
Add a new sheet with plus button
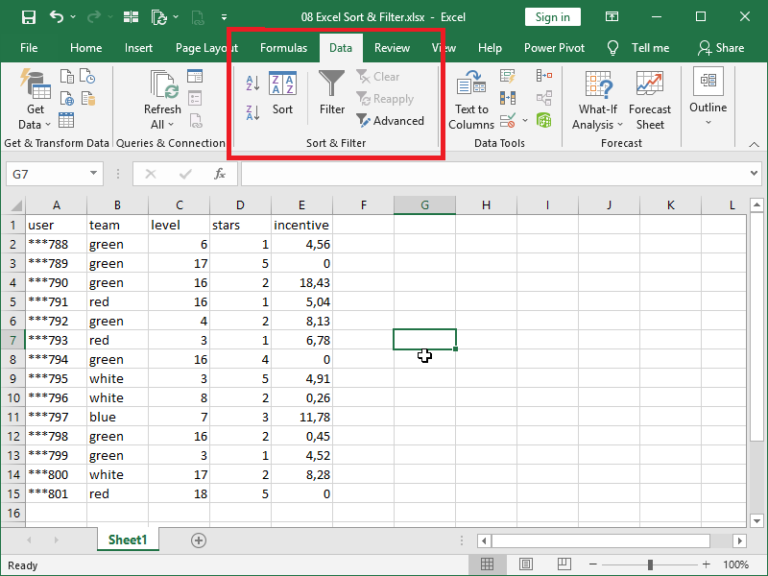pyautogui.click(x=198, y=540)
